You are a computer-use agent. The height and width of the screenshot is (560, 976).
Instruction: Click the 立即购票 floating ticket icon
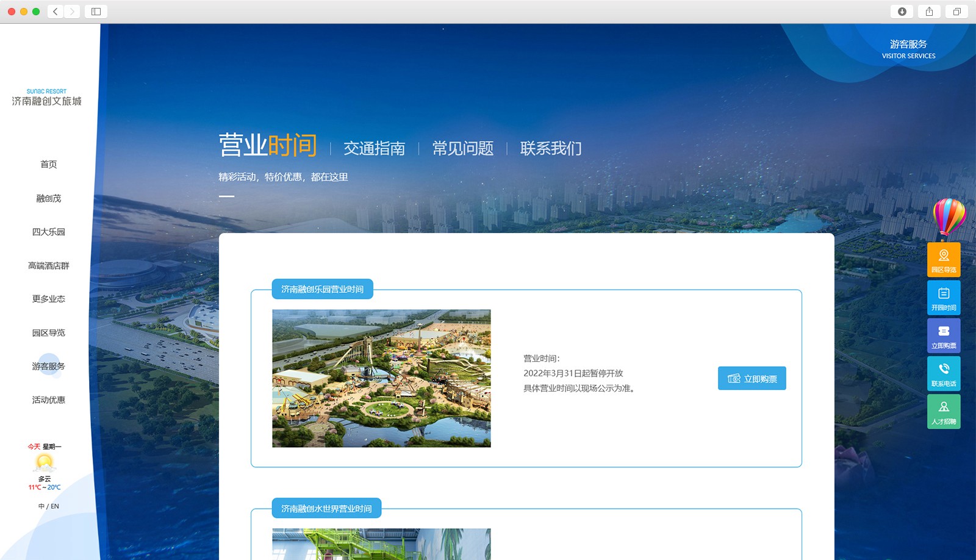tap(944, 336)
